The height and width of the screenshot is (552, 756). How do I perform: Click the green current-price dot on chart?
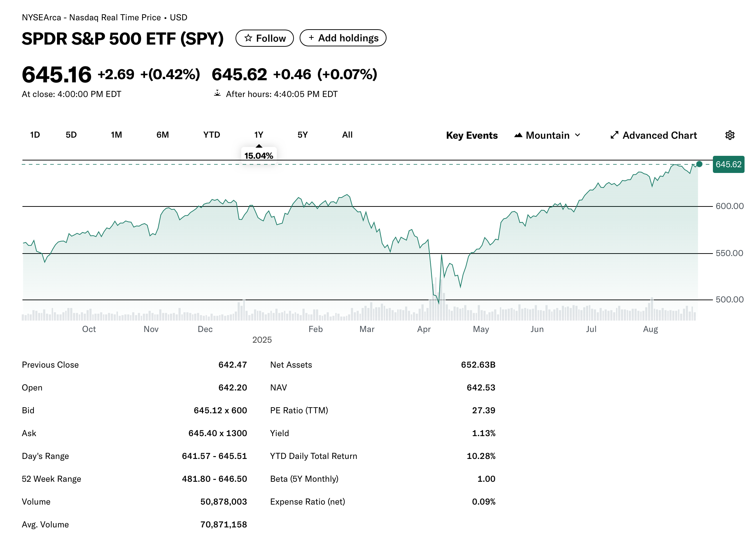point(699,164)
